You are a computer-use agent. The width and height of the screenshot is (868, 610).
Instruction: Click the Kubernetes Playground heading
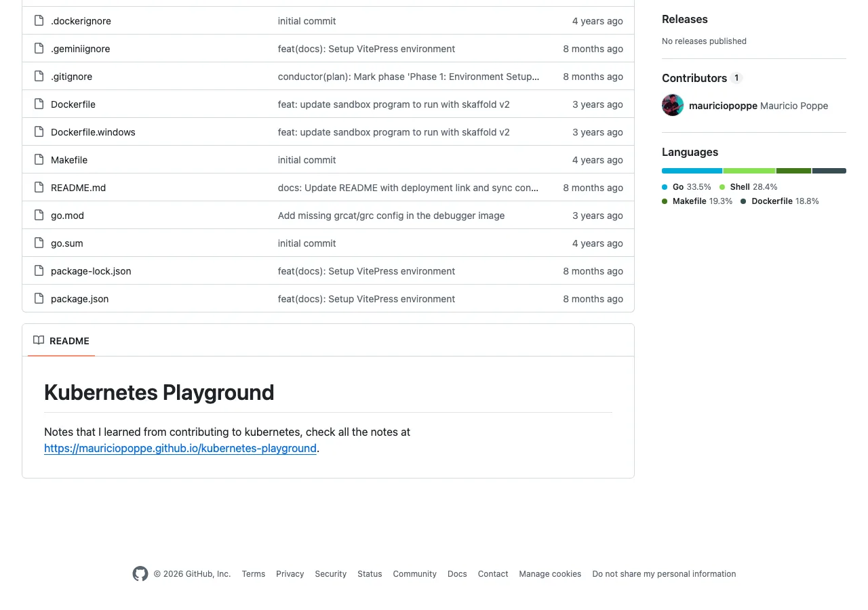coord(159,392)
